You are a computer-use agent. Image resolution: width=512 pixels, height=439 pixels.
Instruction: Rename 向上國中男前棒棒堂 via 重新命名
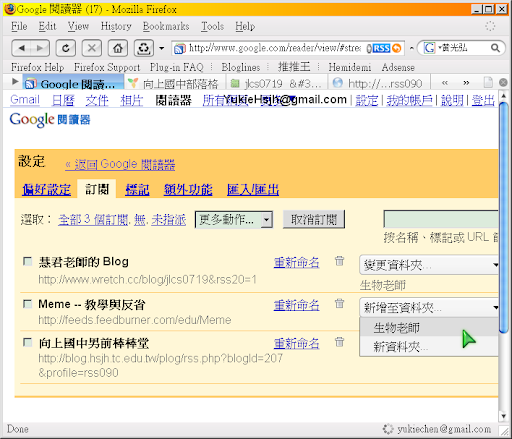pos(296,344)
